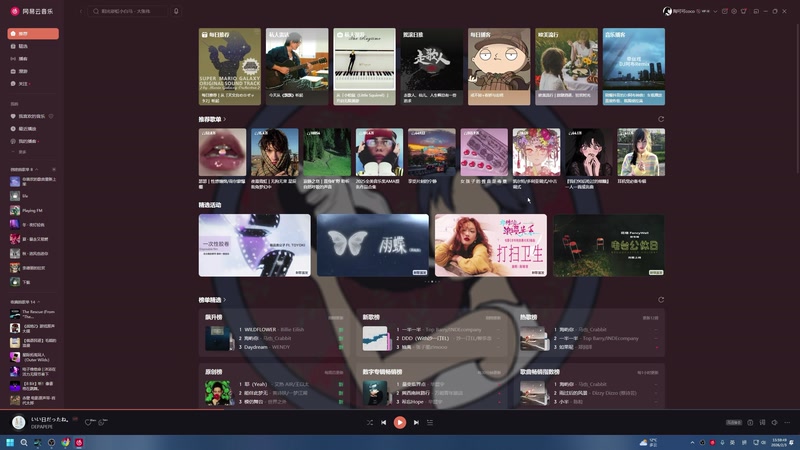Open the 精选 sidebar section
This screenshot has height=450, width=800.
pyautogui.click(x=33, y=46)
